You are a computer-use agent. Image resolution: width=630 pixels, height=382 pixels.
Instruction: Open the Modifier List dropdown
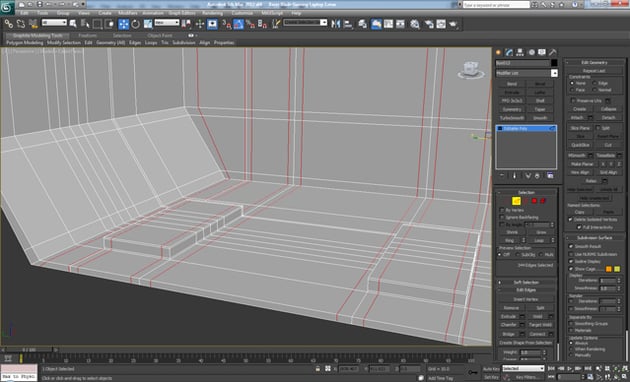tap(526, 73)
